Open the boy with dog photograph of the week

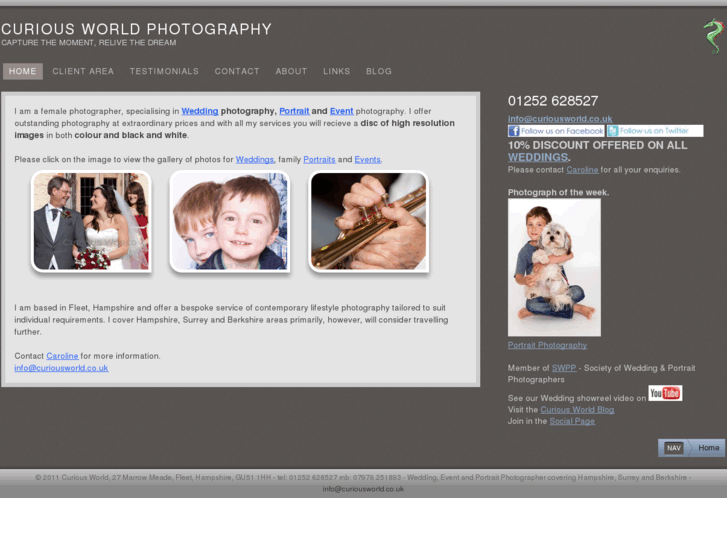[x=554, y=268]
